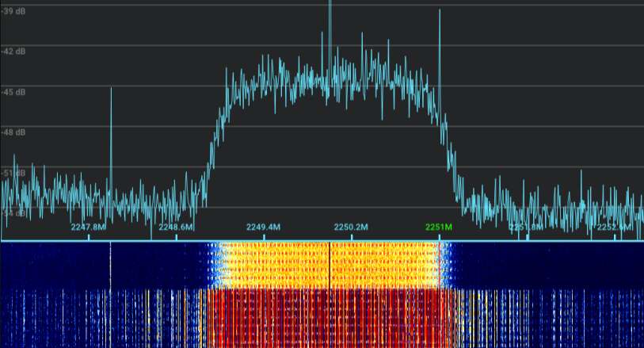
Task: Click the red signal band in lower waterfall
Action: point(277,317)
